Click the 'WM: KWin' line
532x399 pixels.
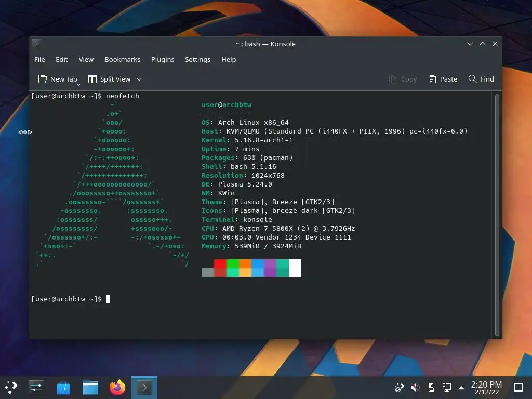click(218, 193)
